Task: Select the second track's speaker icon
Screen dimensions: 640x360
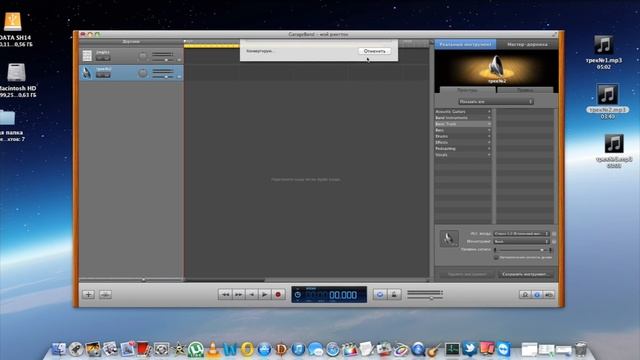Action: pos(87,73)
